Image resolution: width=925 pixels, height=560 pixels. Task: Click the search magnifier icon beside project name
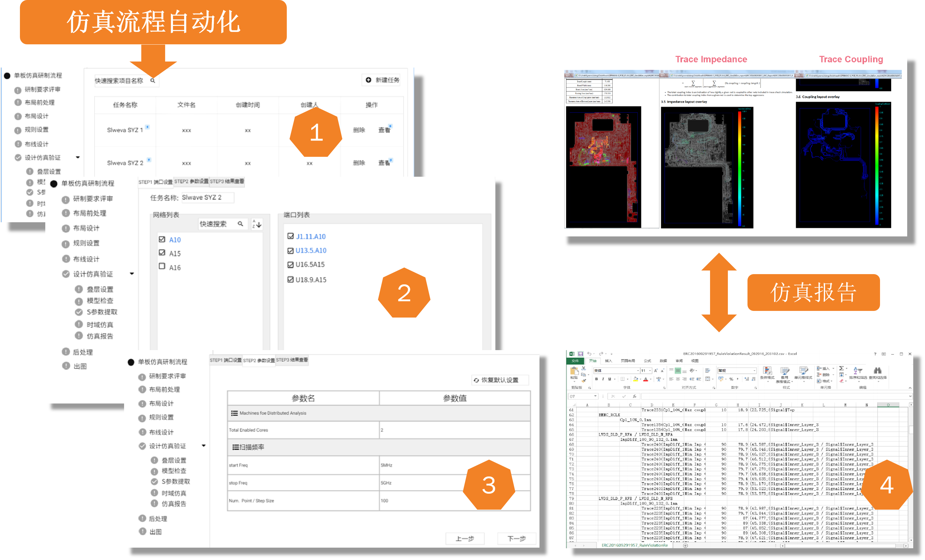click(x=152, y=80)
